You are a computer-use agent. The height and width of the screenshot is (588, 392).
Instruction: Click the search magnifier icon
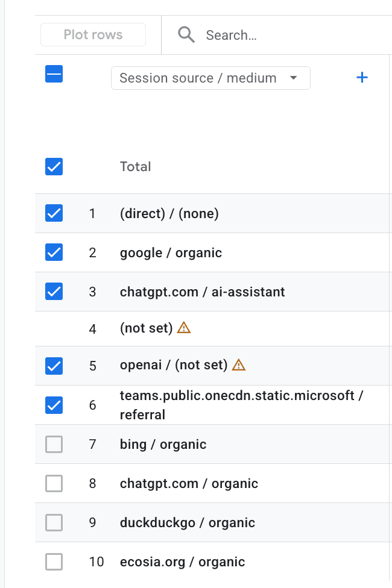coord(186,35)
